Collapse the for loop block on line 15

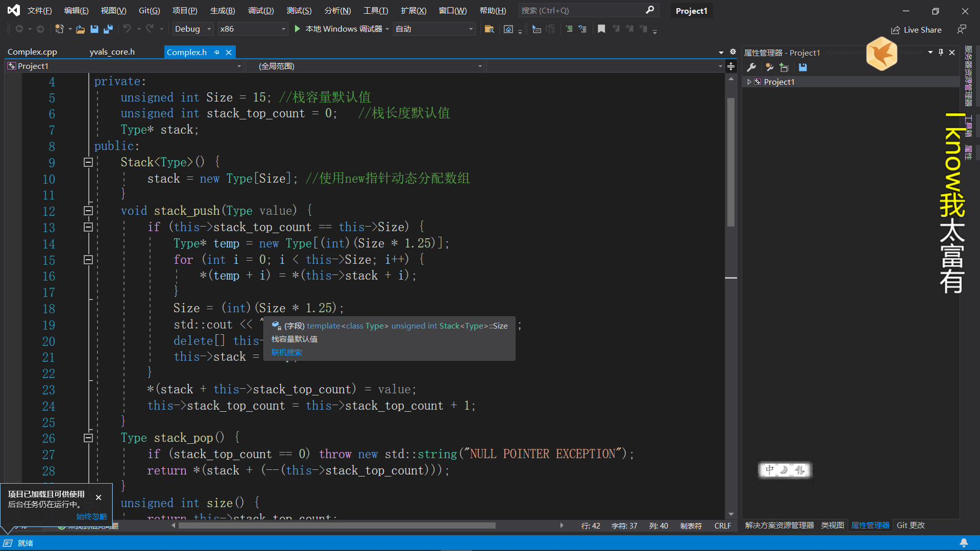88,260
